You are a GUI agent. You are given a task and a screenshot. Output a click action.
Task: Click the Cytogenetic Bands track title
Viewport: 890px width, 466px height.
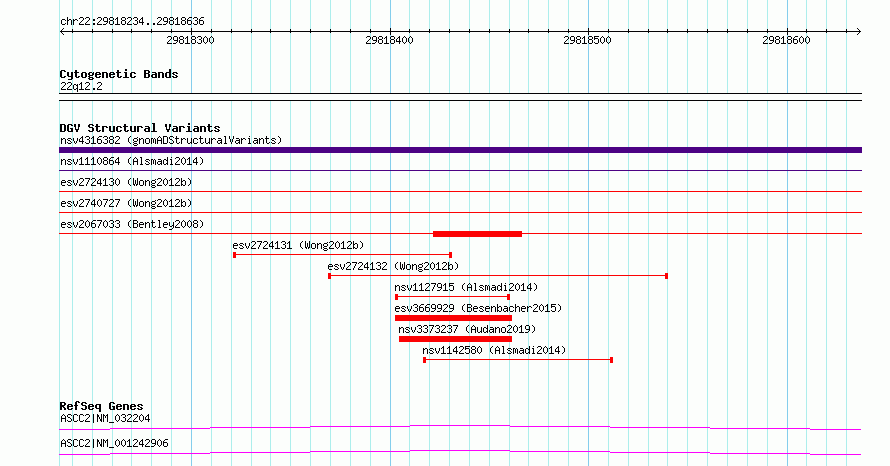tap(119, 74)
